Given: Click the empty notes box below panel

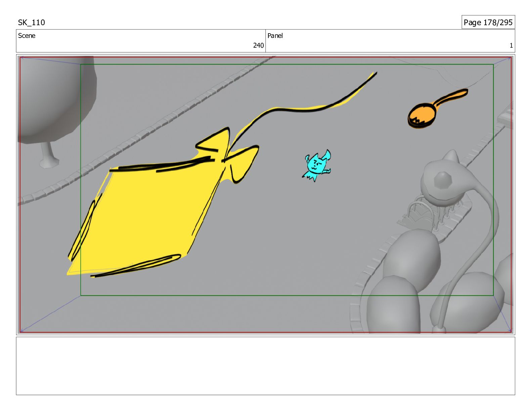Looking at the screenshot, I should point(265,366).
